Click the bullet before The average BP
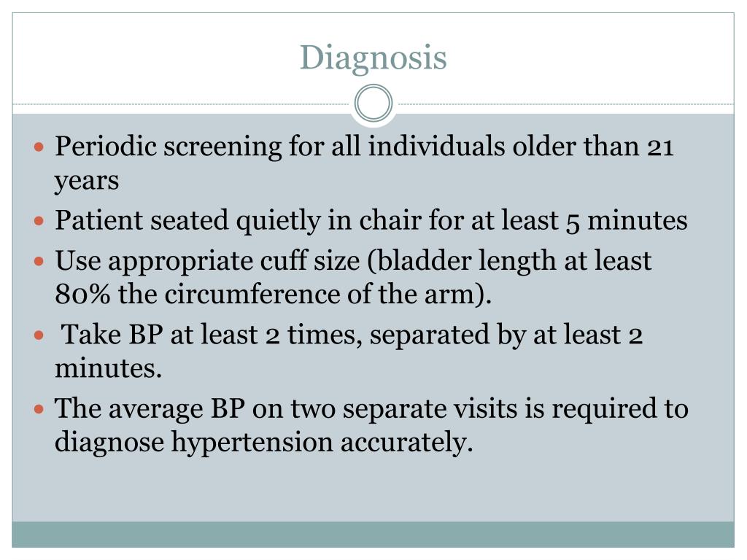Viewport: 747px width, 560px height. click(x=41, y=408)
